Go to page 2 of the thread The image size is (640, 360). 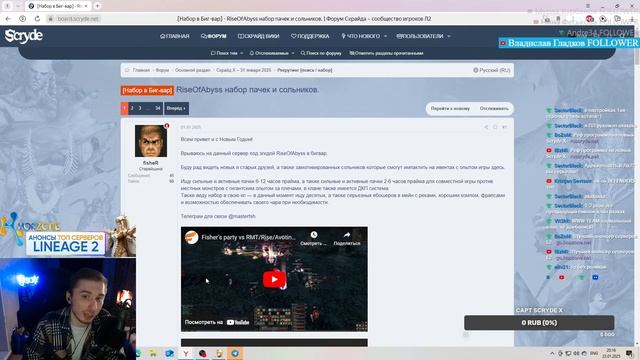pyautogui.click(x=132, y=108)
